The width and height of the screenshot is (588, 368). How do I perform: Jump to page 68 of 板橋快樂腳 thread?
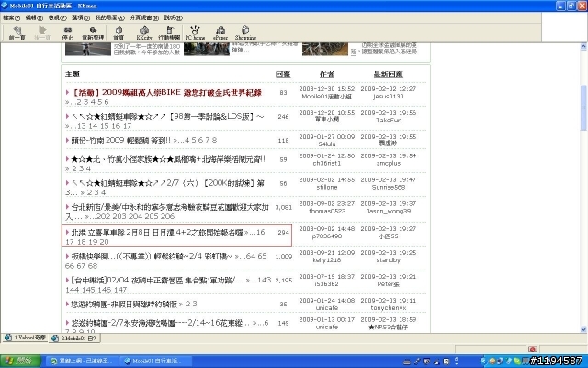point(92,266)
